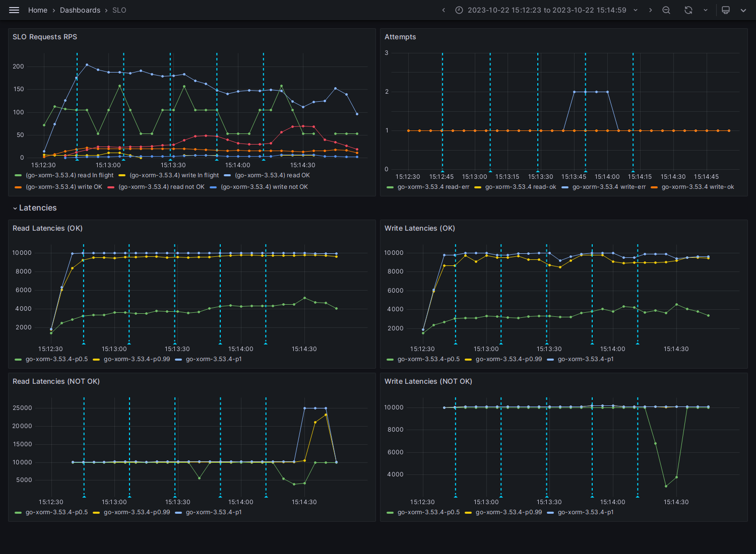
Task: Open Write Latencies (OK) panel title
Action: [420, 228]
